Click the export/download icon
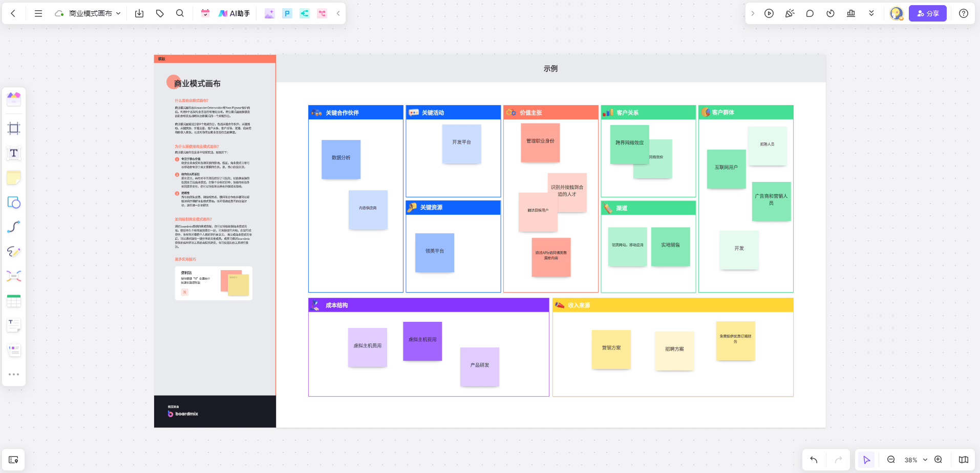980x473 pixels. coord(139,13)
